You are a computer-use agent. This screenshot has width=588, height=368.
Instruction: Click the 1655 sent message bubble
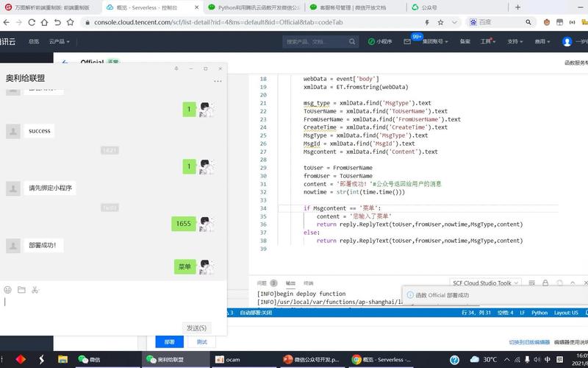pos(184,224)
